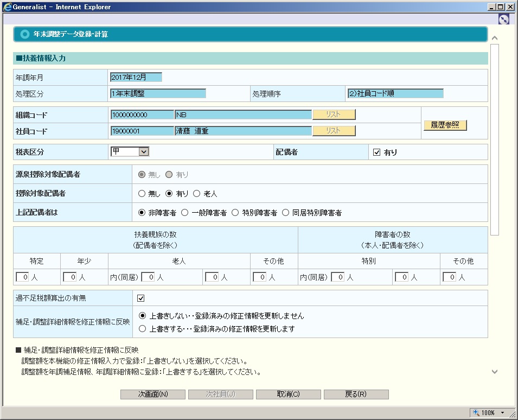Click the blue round icon at top right
This screenshot has width=518, height=420.
coord(503,19)
